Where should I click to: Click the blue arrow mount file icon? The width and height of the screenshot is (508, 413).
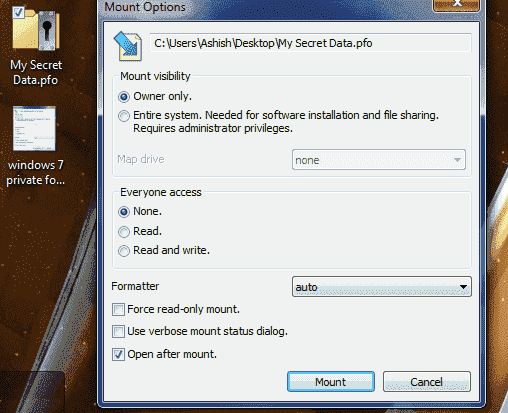[x=128, y=46]
